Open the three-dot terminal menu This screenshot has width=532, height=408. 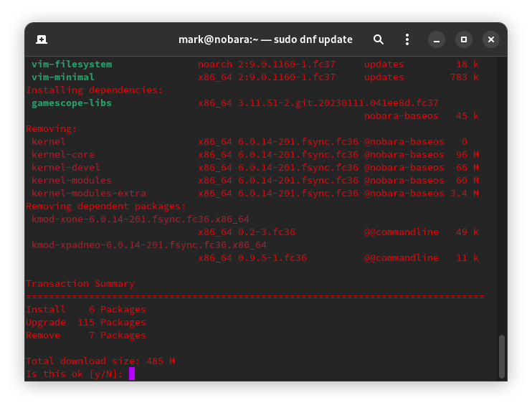click(407, 39)
